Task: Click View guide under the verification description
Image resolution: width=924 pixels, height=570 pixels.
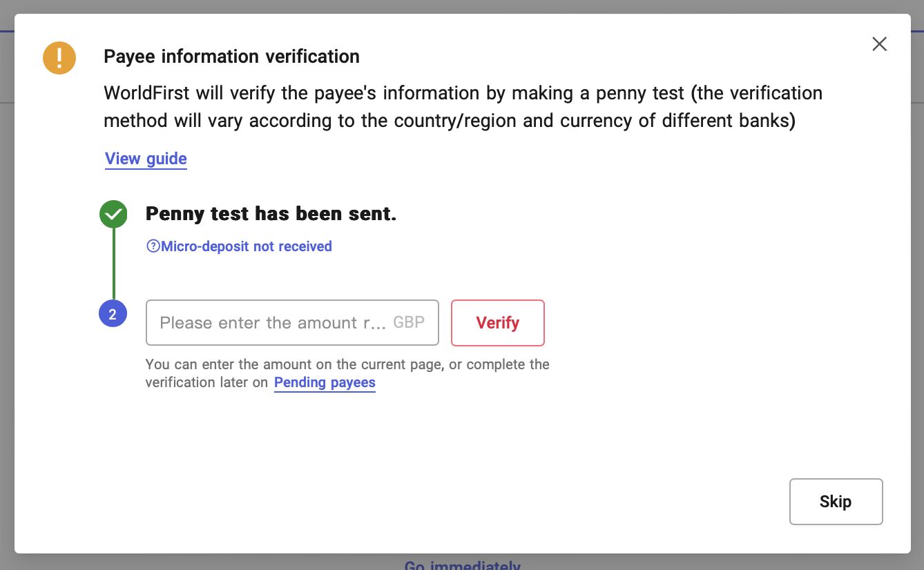Action: coord(145,159)
